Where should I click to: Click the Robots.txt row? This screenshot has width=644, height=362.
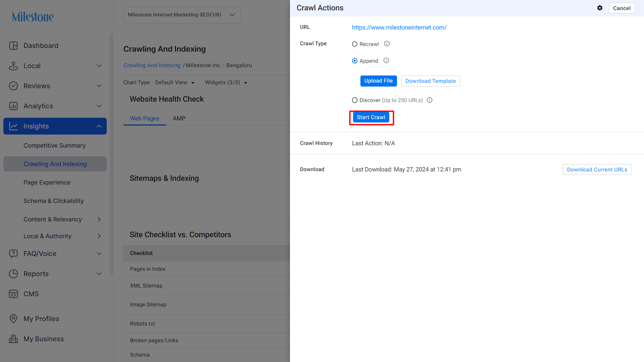(207, 324)
